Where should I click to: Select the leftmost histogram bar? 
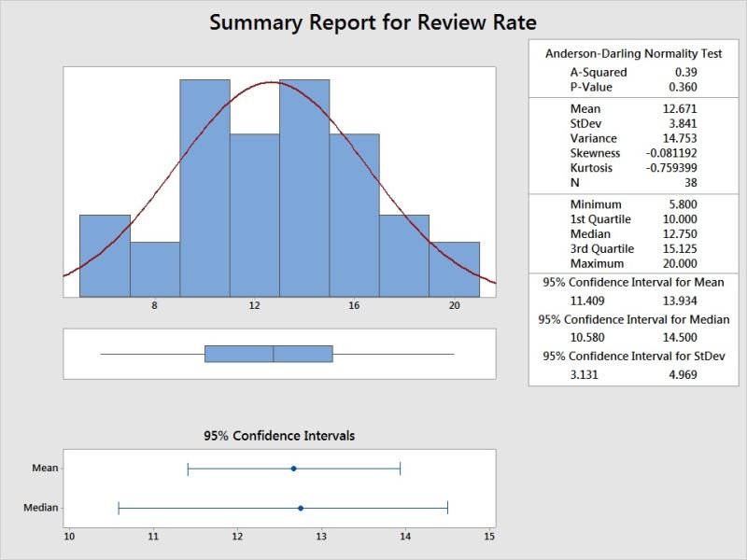click(x=105, y=256)
